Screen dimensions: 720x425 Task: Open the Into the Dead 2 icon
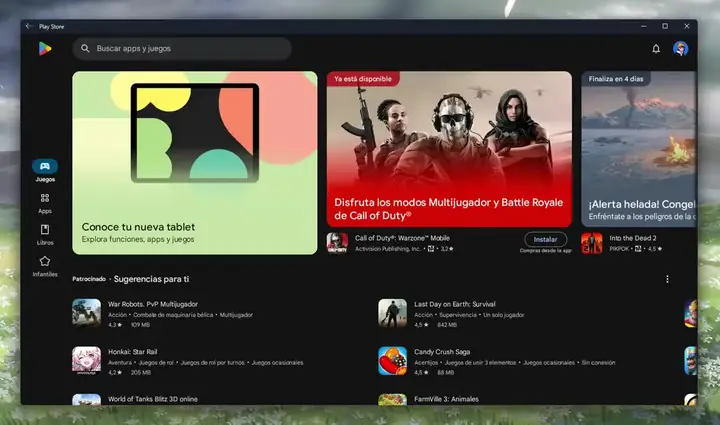coord(591,243)
